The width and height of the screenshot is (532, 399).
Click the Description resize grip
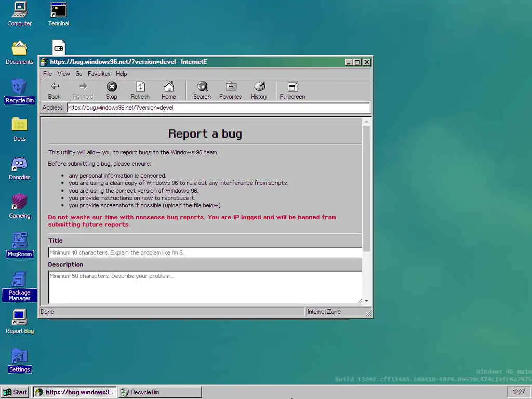click(x=360, y=301)
